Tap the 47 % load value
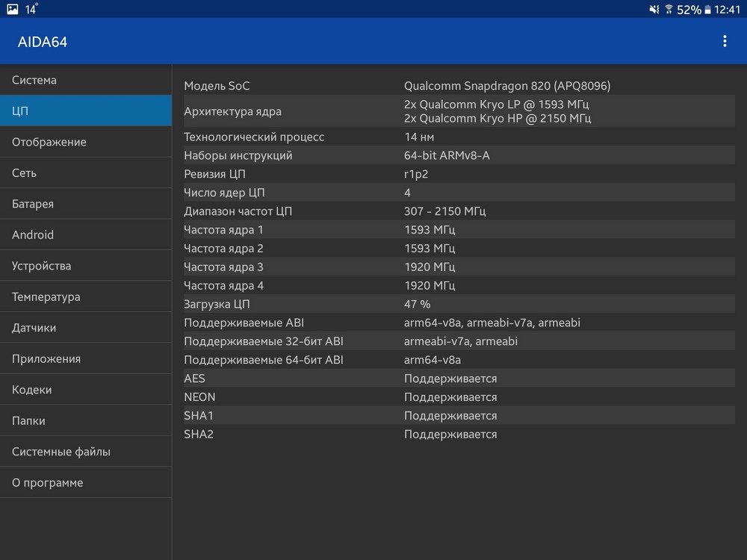Screen dimensions: 747x560 (417, 305)
